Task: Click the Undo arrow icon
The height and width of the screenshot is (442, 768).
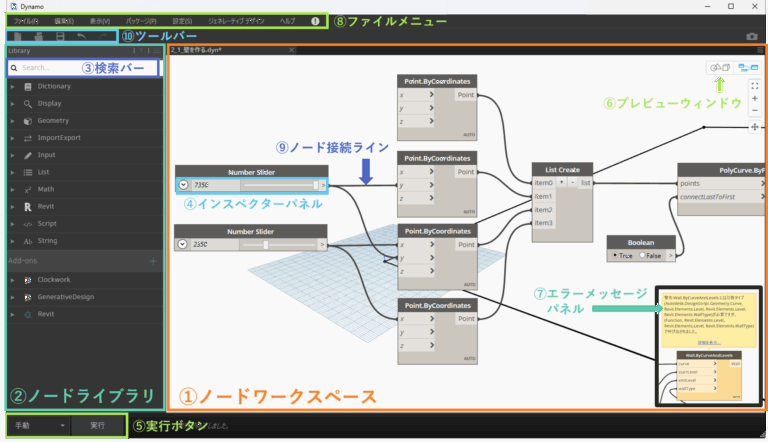Action: (81, 36)
